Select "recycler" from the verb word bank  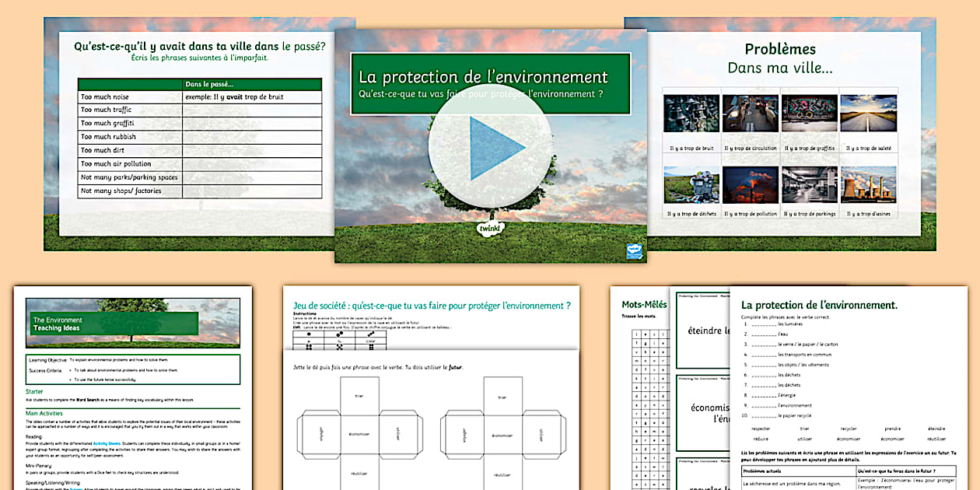[x=849, y=428]
